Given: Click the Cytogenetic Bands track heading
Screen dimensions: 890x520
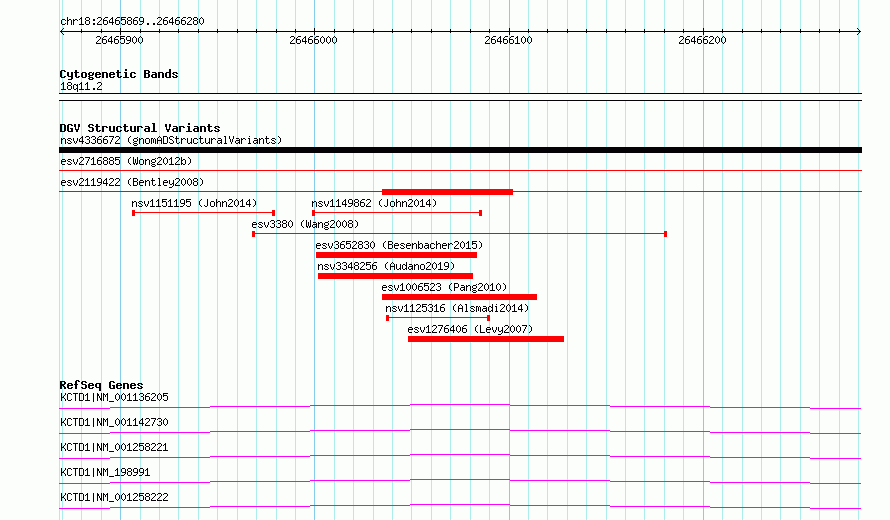Looking at the screenshot, I should [x=119, y=74].
